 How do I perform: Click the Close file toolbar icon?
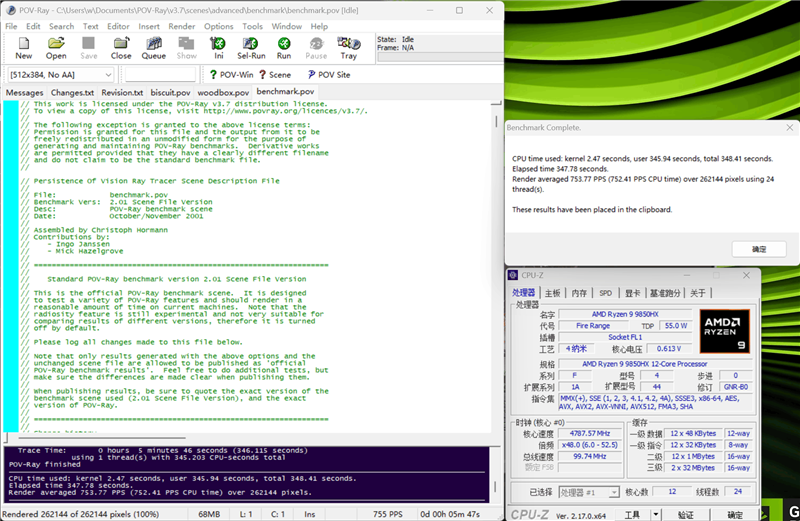tap(121, 48)
